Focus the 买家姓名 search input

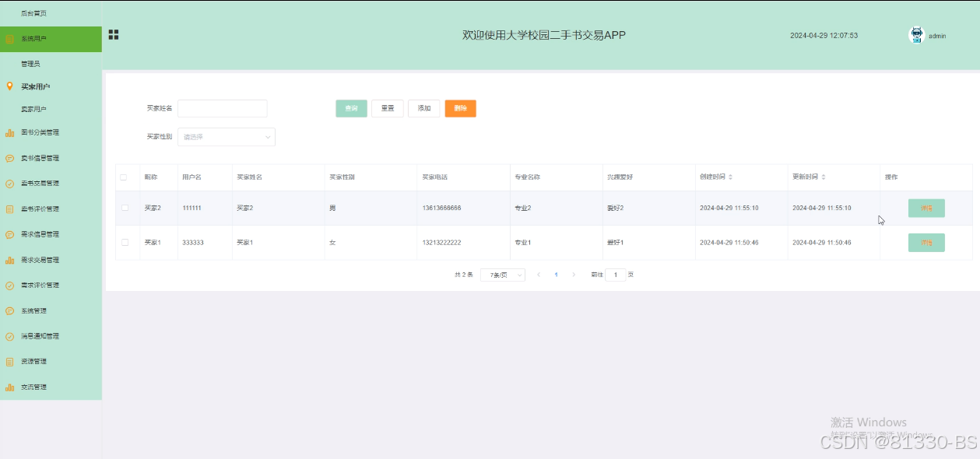click(223, 108)
